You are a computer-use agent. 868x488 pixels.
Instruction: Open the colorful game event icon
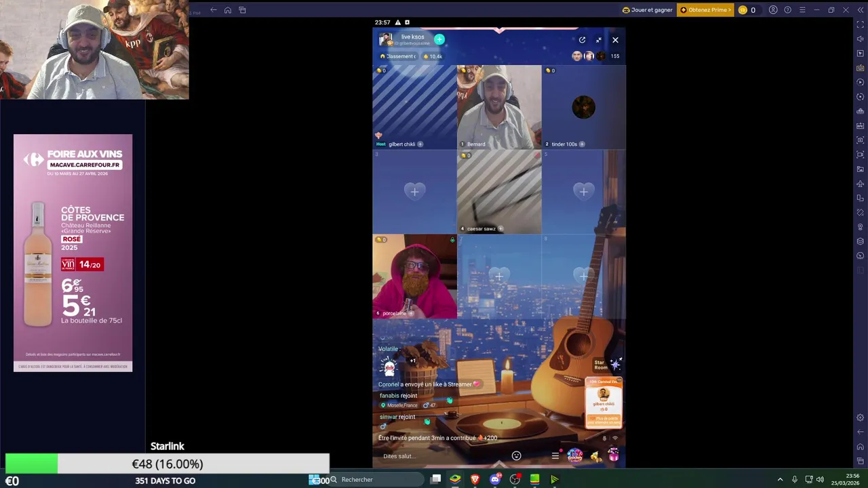574,455
